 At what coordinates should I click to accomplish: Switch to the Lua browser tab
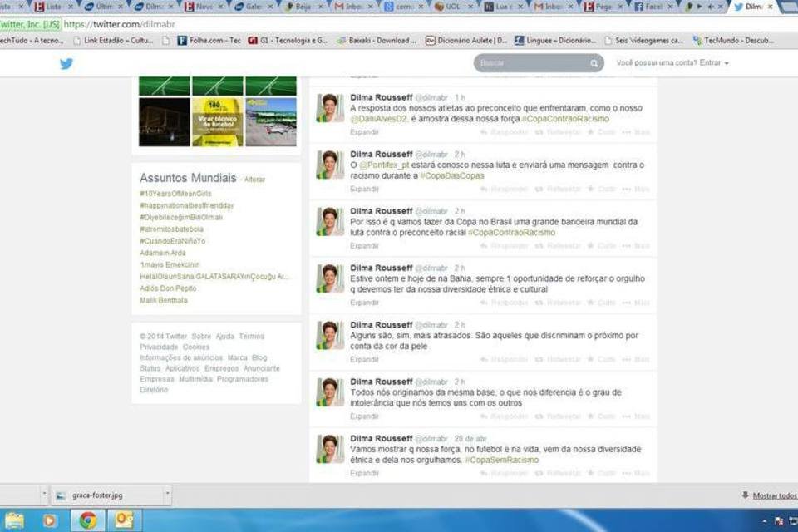click(504, 7)
